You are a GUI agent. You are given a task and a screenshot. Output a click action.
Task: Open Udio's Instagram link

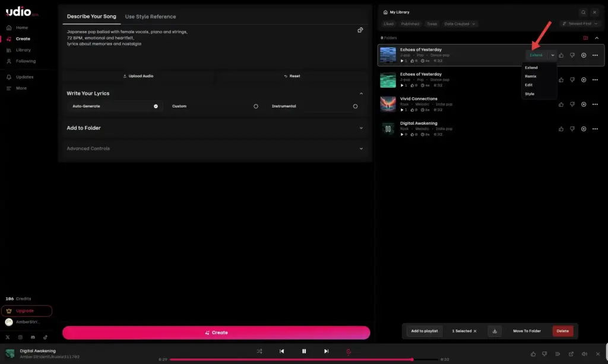point(20,337)
